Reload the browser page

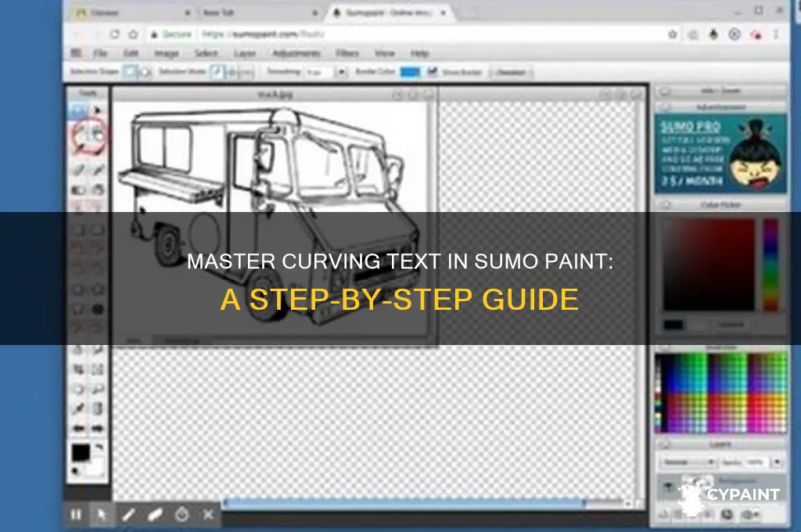click(114, 34)
